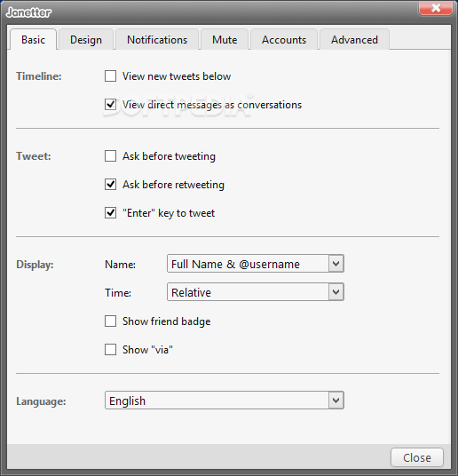This screenshot has width=458, height=476.
Task: Click the Tweet: section label
Action: pyautogui.click(x=34, y=156)
